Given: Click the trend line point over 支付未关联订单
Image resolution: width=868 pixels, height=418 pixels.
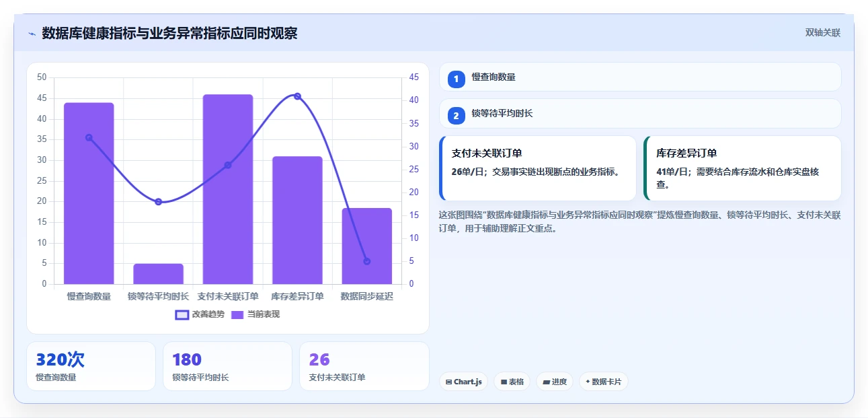Looking at the screenshot, I should [x=228, y=165].
